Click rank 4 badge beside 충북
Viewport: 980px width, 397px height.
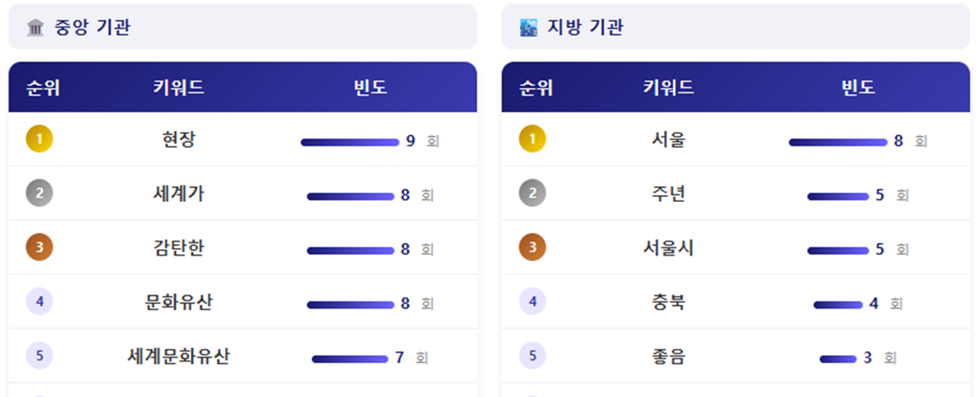tap(532, 301)
